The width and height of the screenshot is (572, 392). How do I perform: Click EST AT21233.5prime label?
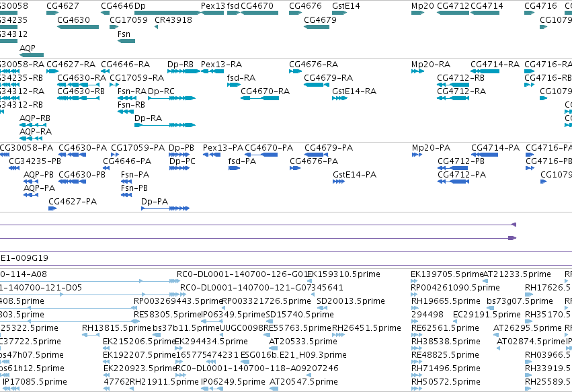pos(517,274)
